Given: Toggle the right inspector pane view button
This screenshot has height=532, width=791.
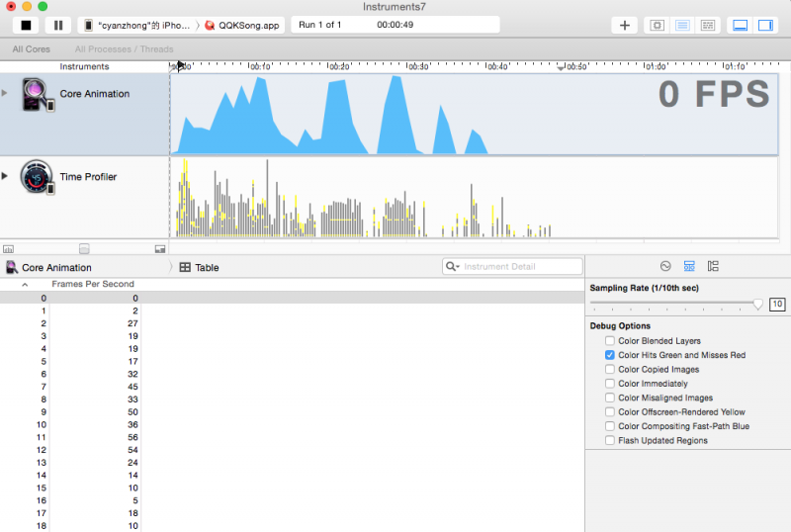Looking at the screenshot, I should click(x=765, y=25).
